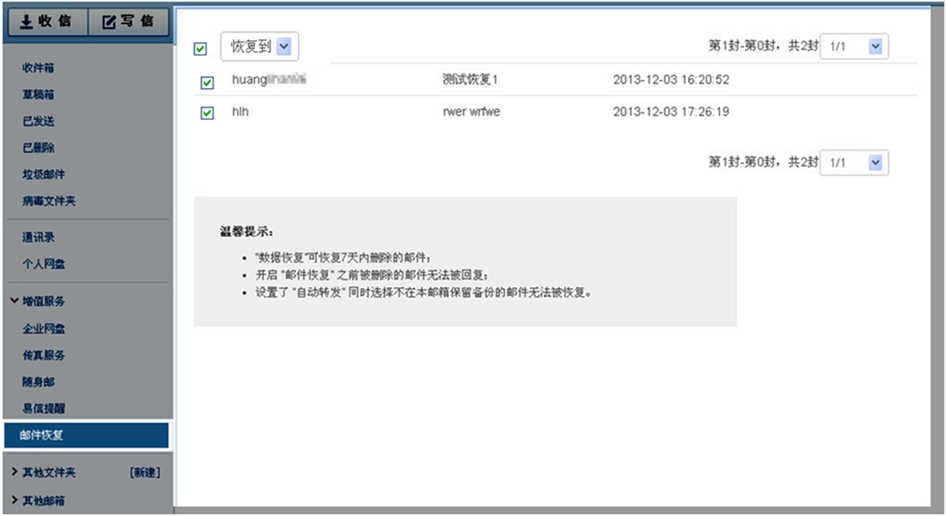
Task: Expand the 其他文件夹 section
Action: (x=48, y=472)
